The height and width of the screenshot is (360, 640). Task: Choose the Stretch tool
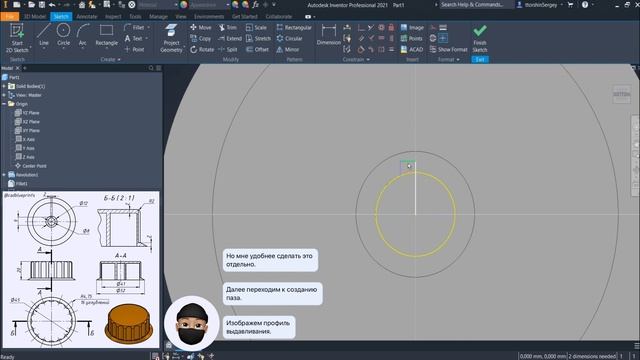[x=258, y=38]
